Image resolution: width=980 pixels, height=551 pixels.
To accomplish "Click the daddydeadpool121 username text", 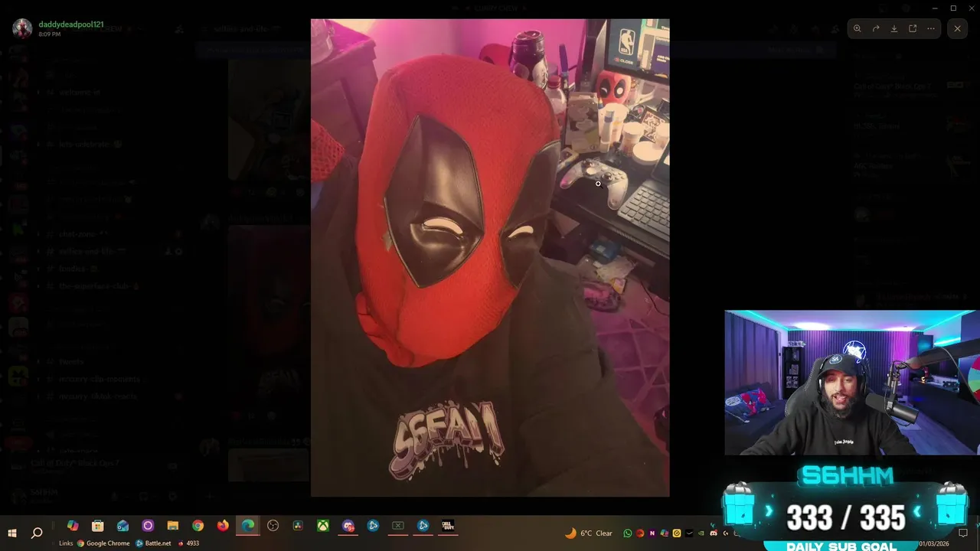I will click(71, 24).
